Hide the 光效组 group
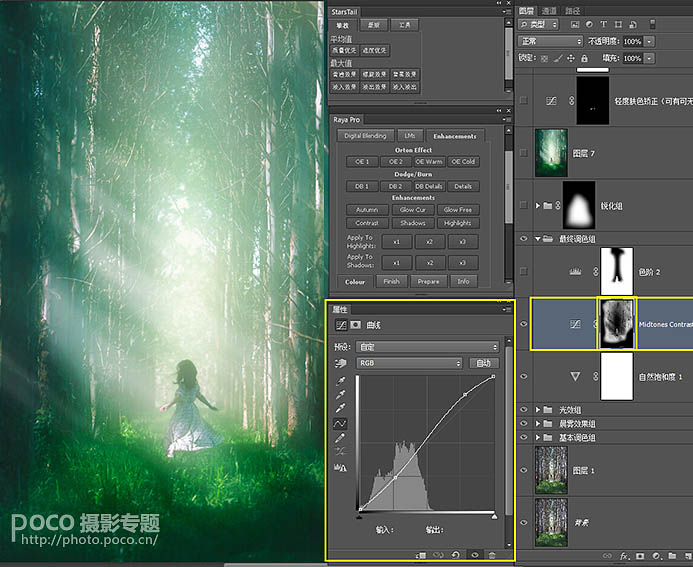Viewport: 693px width, 567px height. 524,410
